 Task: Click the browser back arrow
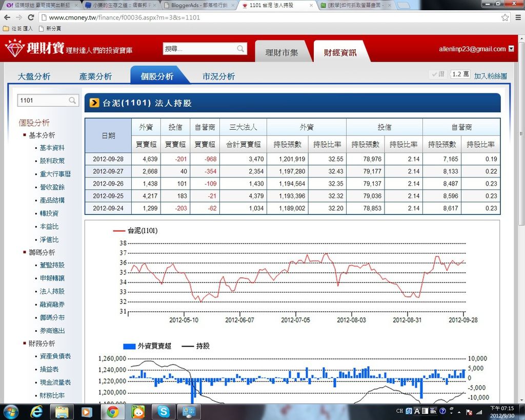tap(7, 17)
